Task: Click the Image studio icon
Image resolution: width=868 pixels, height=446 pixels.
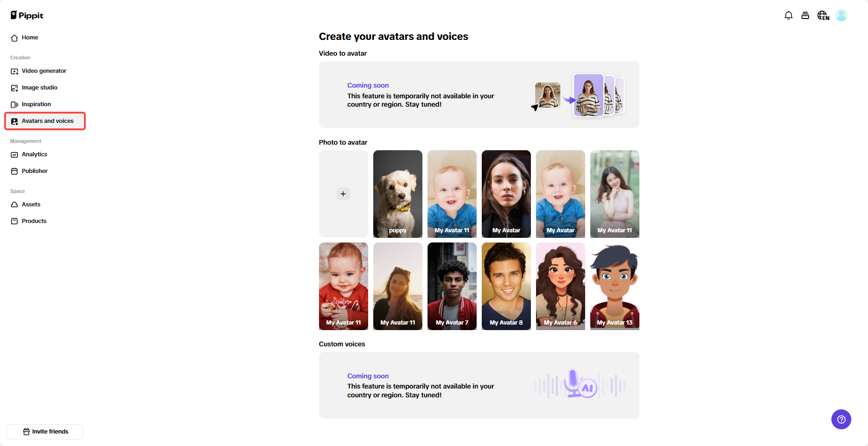Action: [x=14, y=88]
